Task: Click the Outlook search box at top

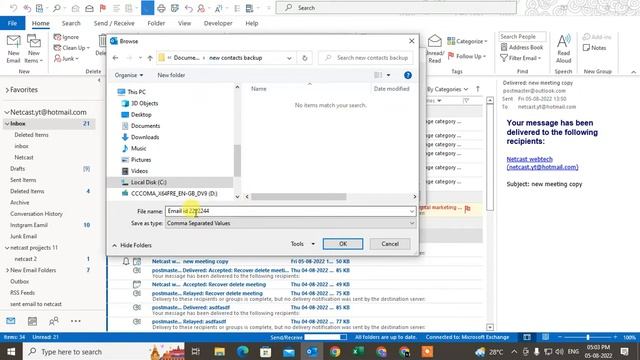Action: [396, 8]
